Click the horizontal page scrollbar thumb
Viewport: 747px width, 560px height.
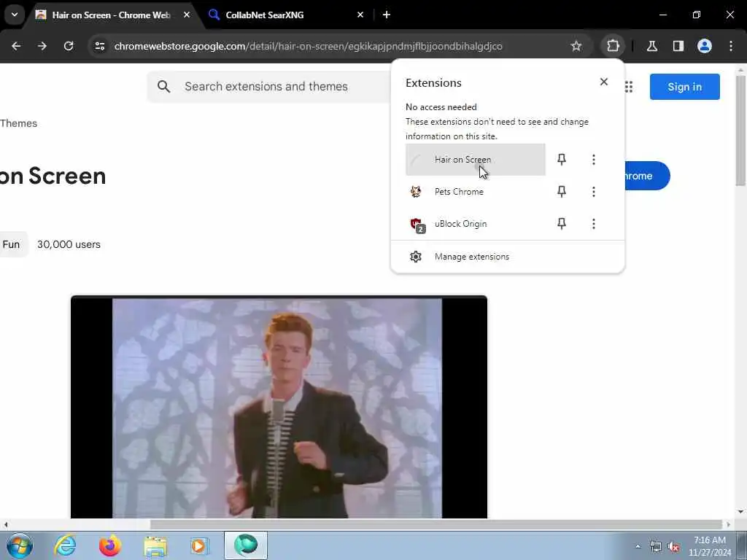tap(436, 524)
